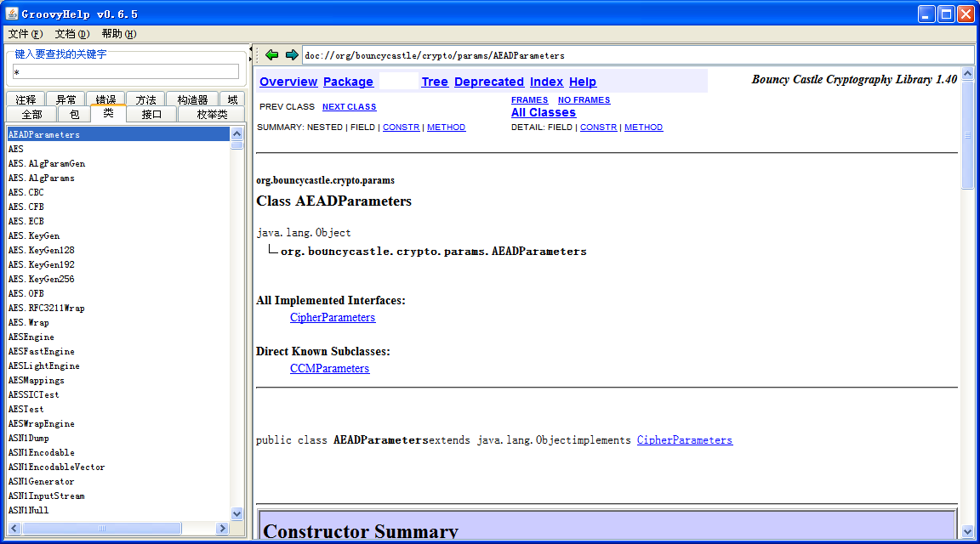Select AES.CBC in the class list

[x=118, y=192]
